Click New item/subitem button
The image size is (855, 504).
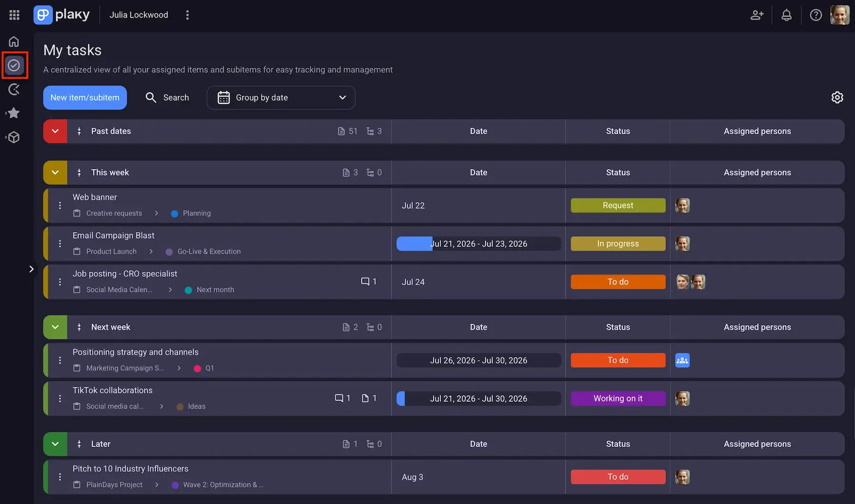coord(85,97)
